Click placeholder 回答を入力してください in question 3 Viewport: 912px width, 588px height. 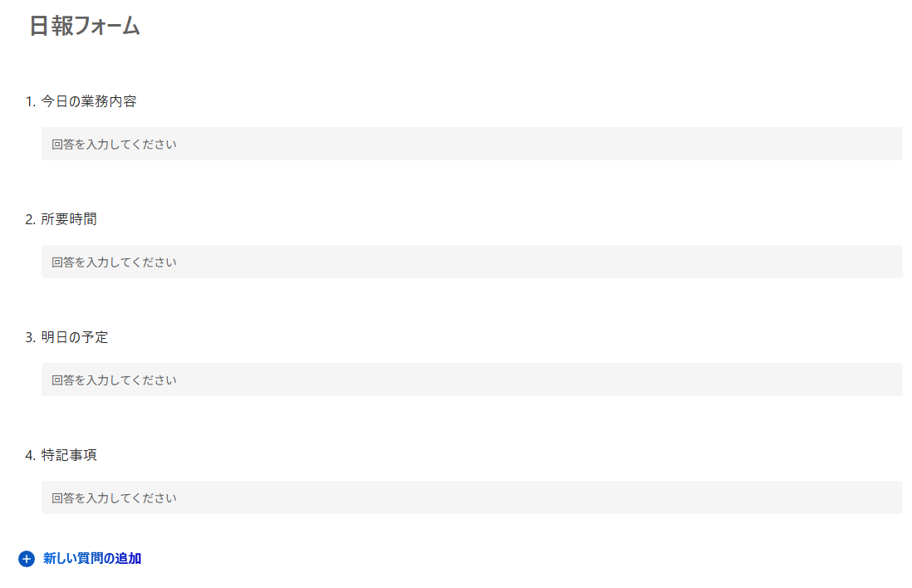tap(114, 380)
